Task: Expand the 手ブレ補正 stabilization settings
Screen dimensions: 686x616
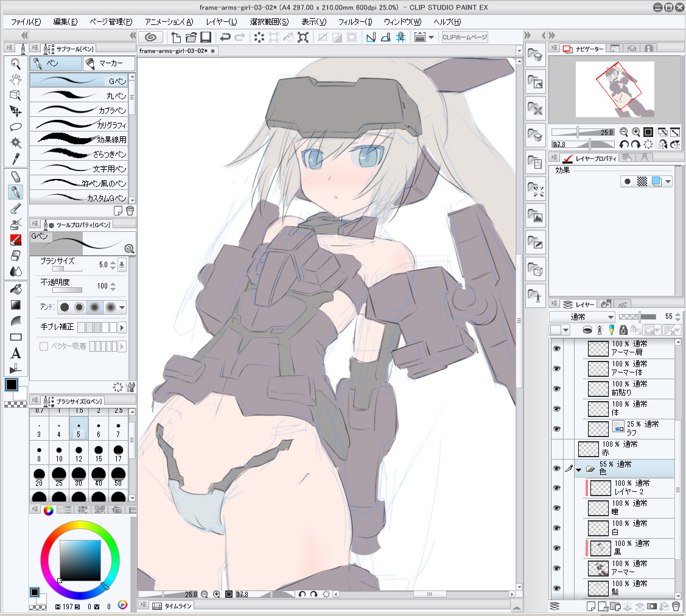Action: coord(122,327)
